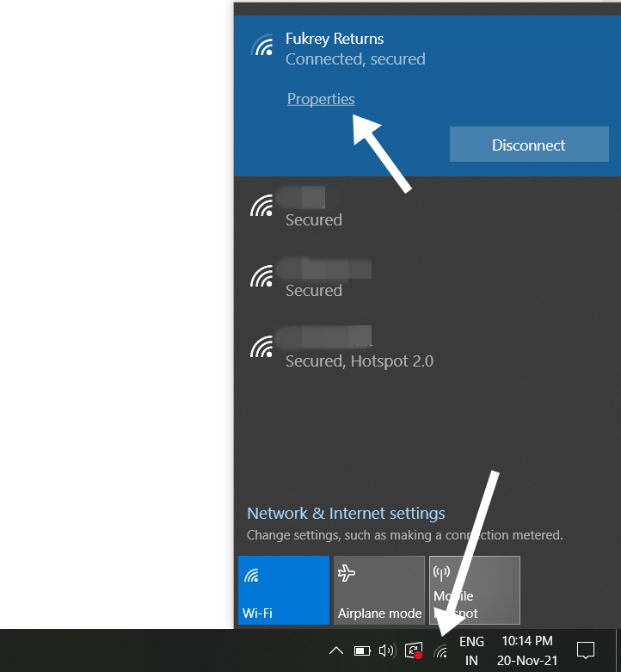Open the Action Center notification icon
This screenshot has width=621, height=672.
pyautogui.click(x=586, y=650)
